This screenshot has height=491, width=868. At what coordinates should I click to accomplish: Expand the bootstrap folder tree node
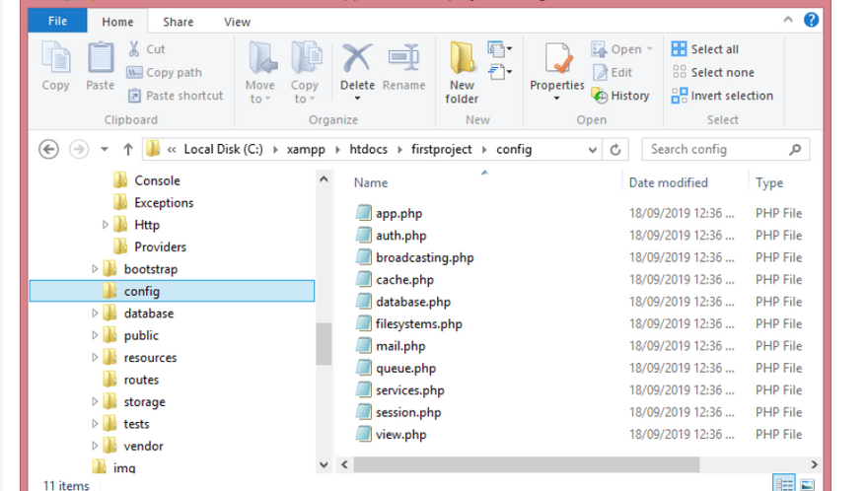[x=96, y=269]
